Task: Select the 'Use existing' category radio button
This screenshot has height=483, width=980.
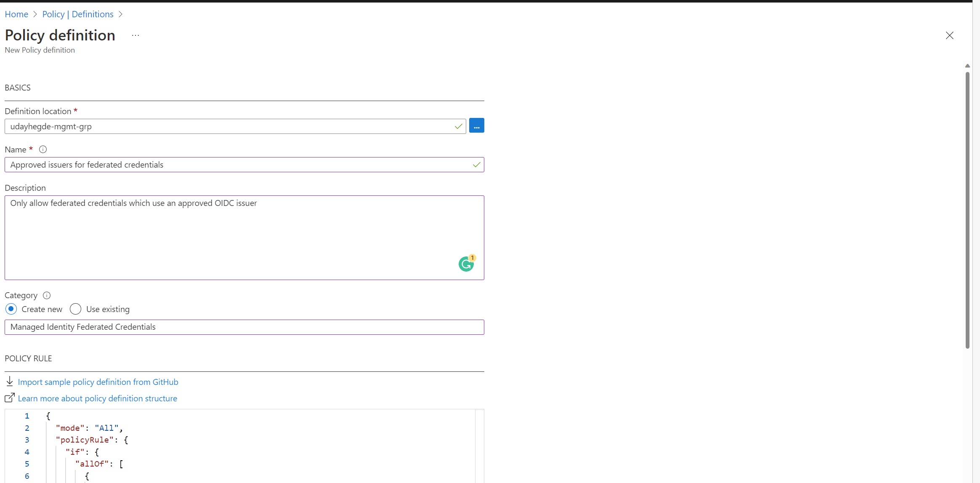Action: tap(75, 308)
